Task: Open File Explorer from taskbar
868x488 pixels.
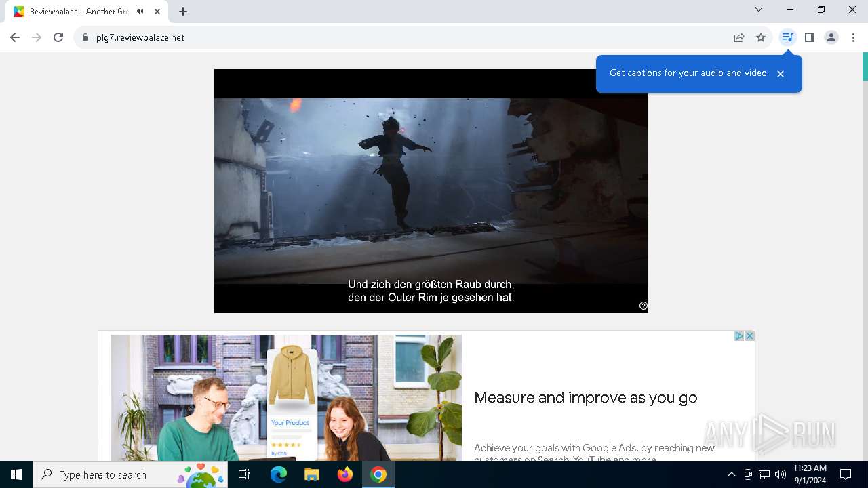Action: pos(311,474)
